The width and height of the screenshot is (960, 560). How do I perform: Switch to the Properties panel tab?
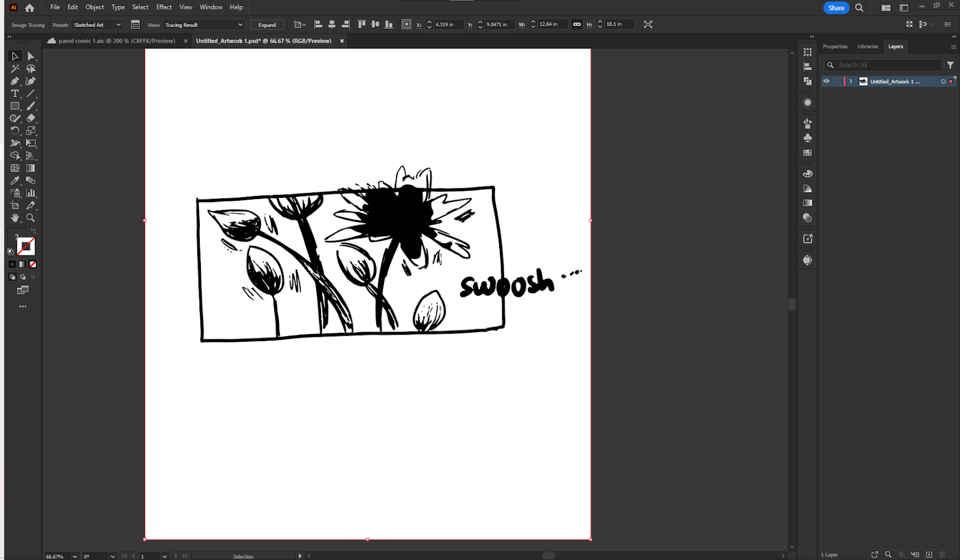click(x=835, y=47)
